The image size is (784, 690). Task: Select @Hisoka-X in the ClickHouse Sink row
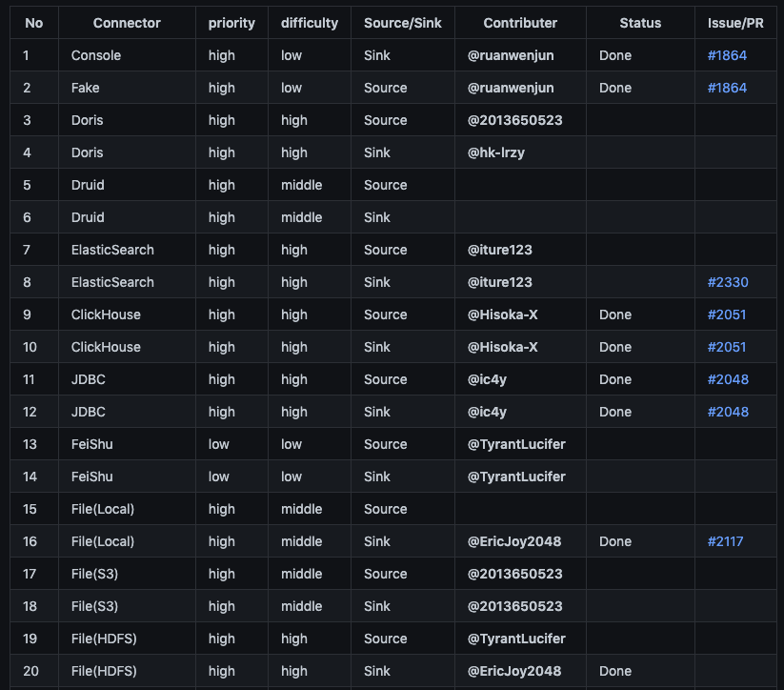pyautogui.click(x=502, y=347)
